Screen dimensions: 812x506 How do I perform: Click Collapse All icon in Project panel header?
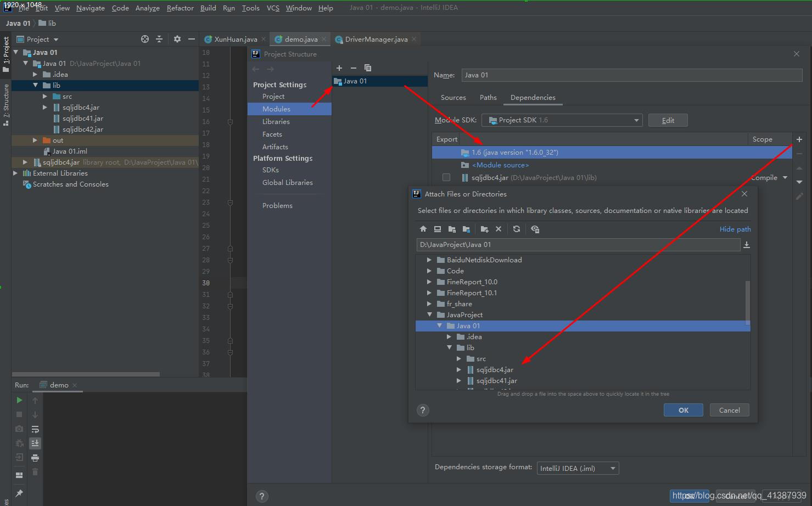tap(159, 39)
